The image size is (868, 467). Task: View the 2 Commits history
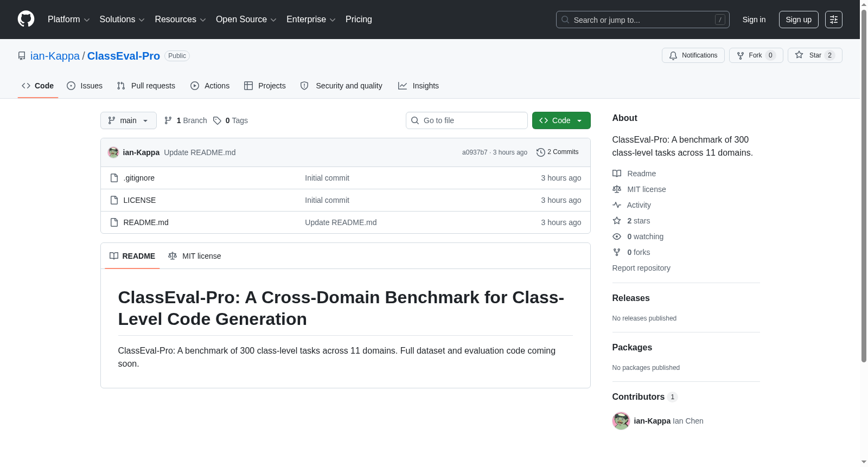(x=558, y=152)
